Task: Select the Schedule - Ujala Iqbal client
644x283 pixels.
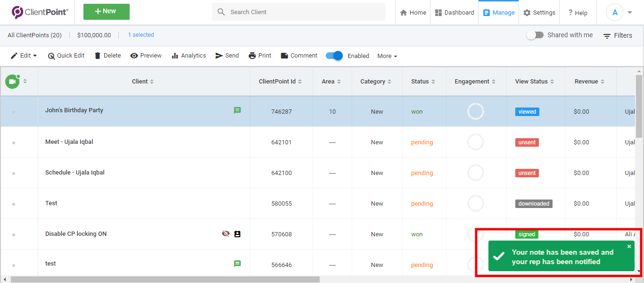Action: point(75,173)
